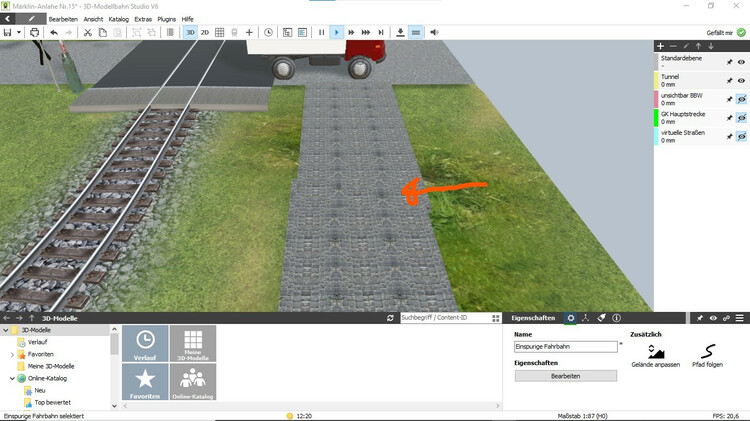Image resolution: width=750 pixels, height=421 pixels.
Task: Switch to 2D view mode
Action: pos(205,32)
